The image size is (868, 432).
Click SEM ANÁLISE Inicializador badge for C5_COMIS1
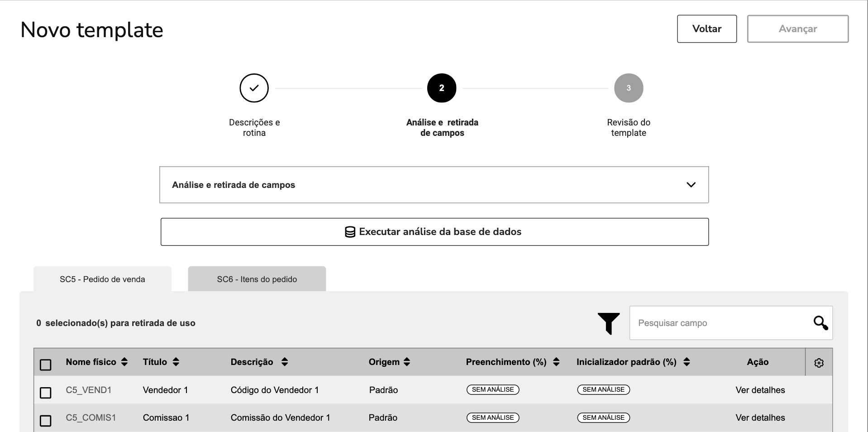[603, 418]
